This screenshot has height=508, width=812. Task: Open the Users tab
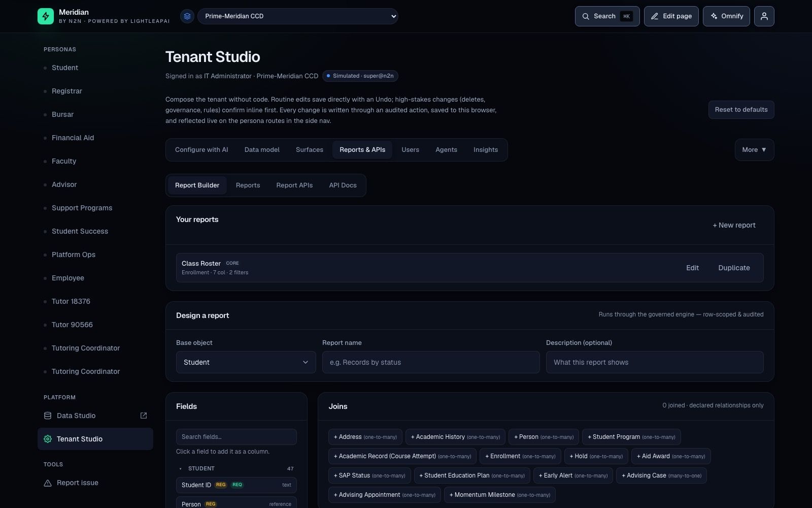pyautogui.click(x=410, y=150)
